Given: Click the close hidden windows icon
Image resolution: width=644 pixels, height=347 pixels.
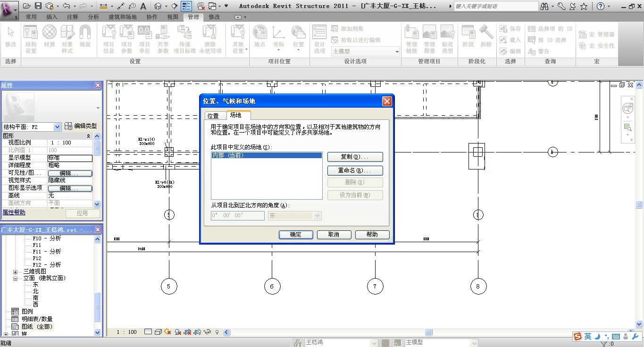Looking at the screenshot, I should (x=201, y=6).
